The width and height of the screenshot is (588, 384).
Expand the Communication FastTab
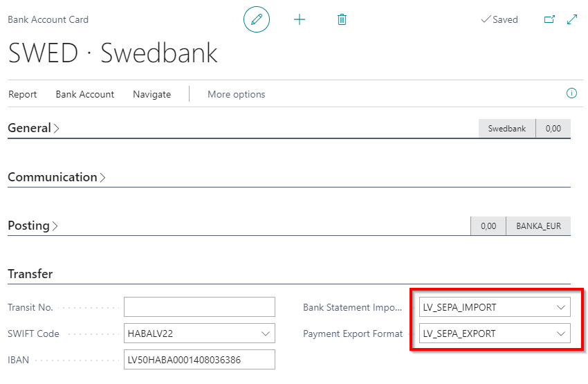click(x=57, y=177)
